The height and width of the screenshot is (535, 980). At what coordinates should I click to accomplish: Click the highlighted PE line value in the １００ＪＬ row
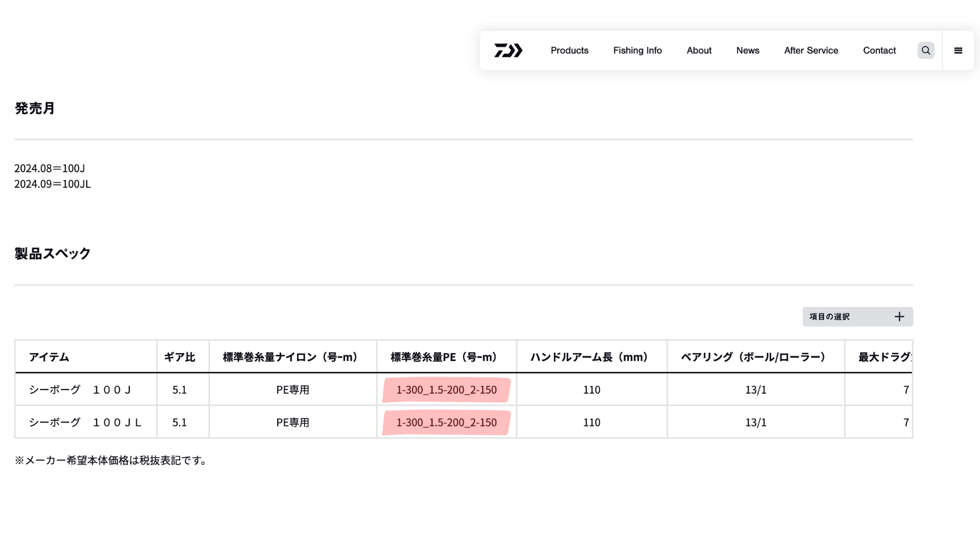pyautogui.click(x=446, y=423)
